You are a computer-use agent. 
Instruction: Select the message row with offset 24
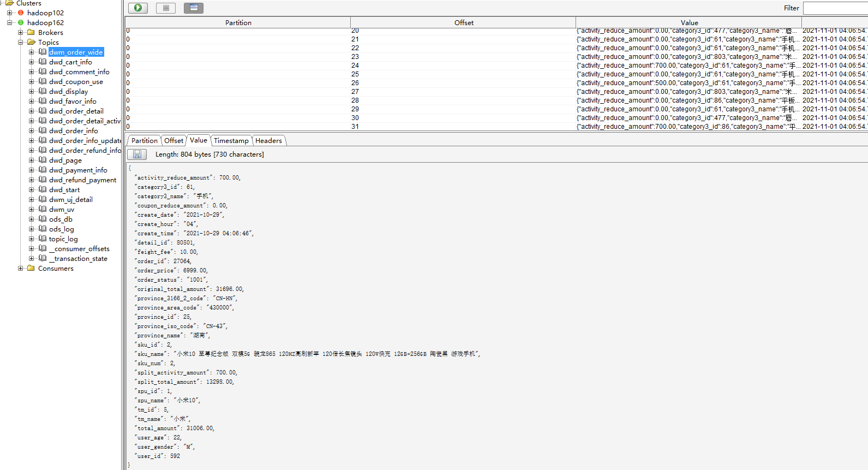(496, 66)
